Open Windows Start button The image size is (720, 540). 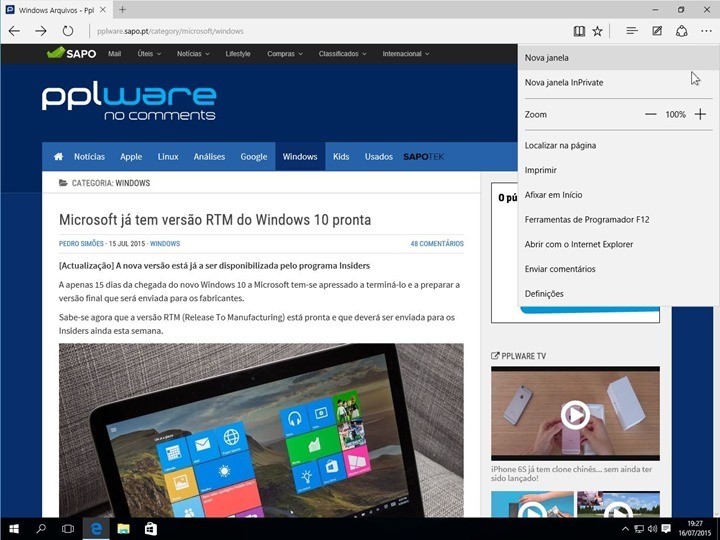13,529
